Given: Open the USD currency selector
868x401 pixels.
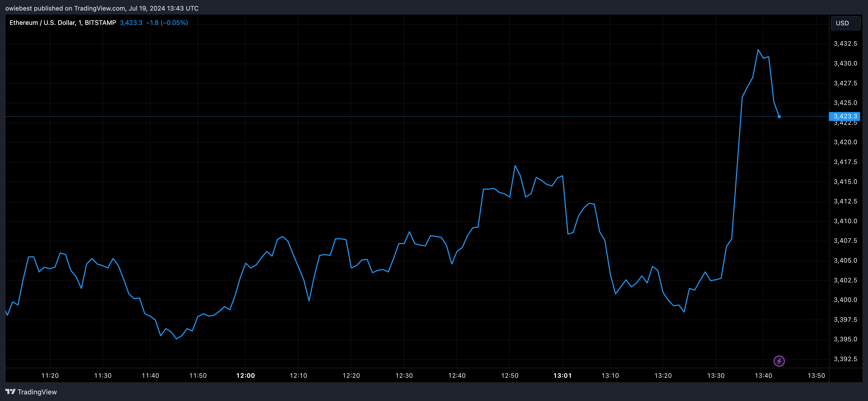Looking at the screenshot, I should [845, 23].
